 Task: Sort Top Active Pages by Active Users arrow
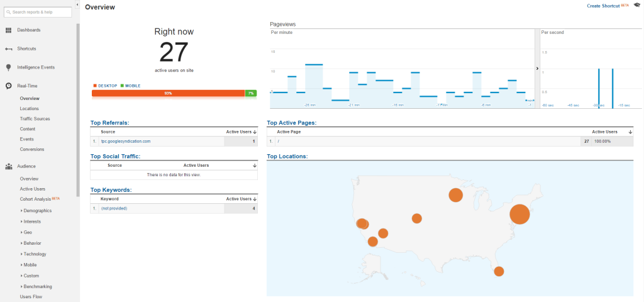630,132
